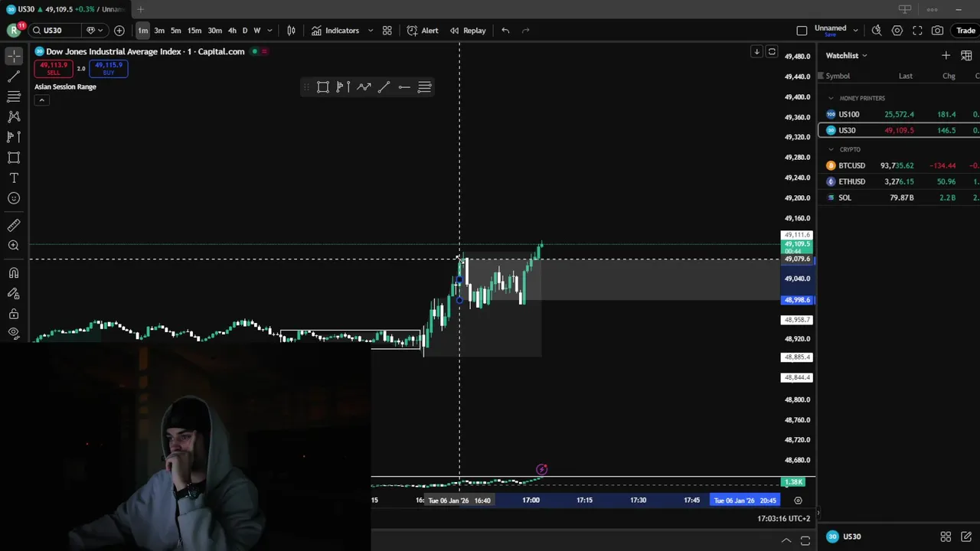Open the Unnamed layout dropdown arrow

[x=856, y=31]
